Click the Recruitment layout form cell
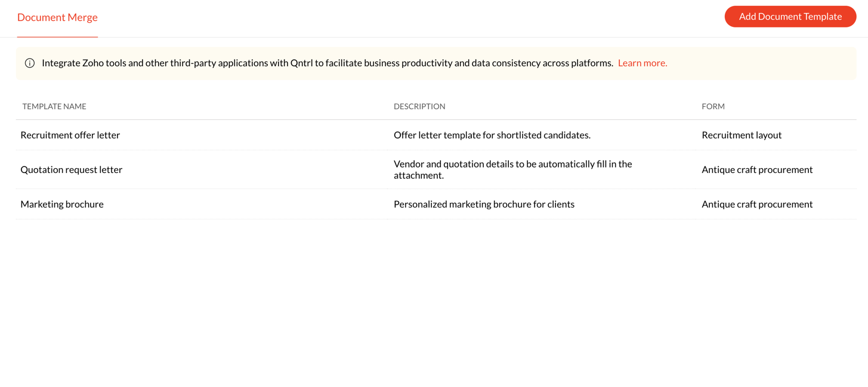The image size is (868, 387). 742,135
